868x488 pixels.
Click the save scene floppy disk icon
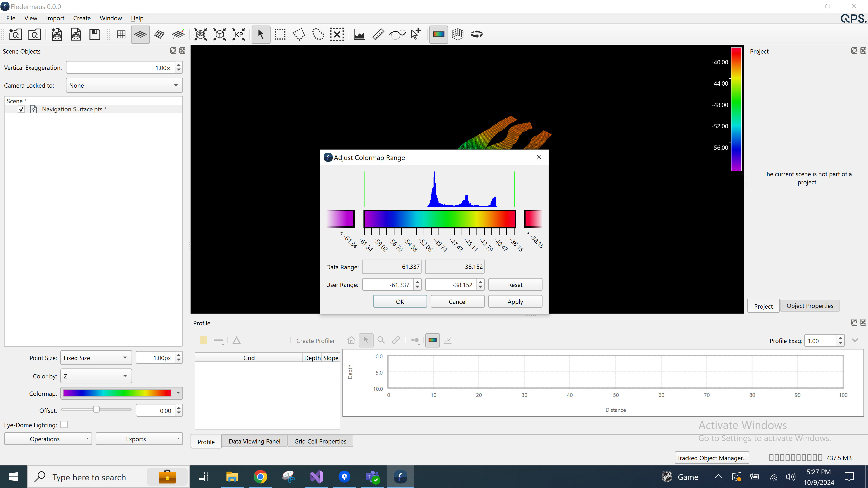95,34
